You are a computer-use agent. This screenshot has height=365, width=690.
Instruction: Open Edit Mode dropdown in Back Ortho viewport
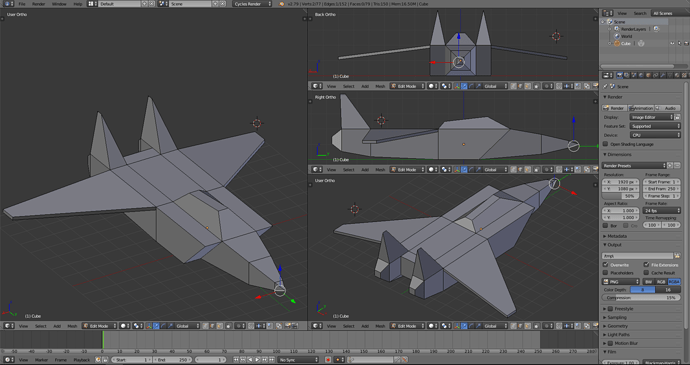(x=407, y=86)
